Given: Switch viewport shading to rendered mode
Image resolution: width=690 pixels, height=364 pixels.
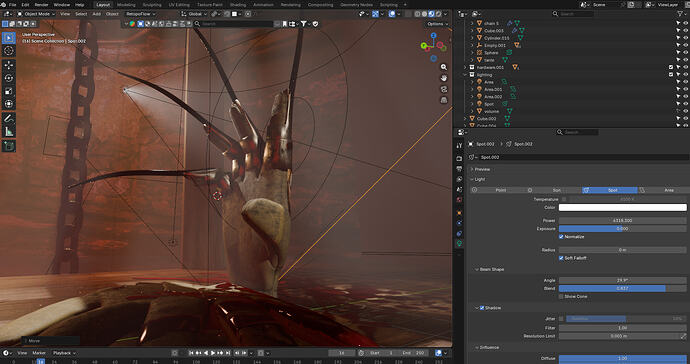Looking at the screenshot, I should pos(438,14).
